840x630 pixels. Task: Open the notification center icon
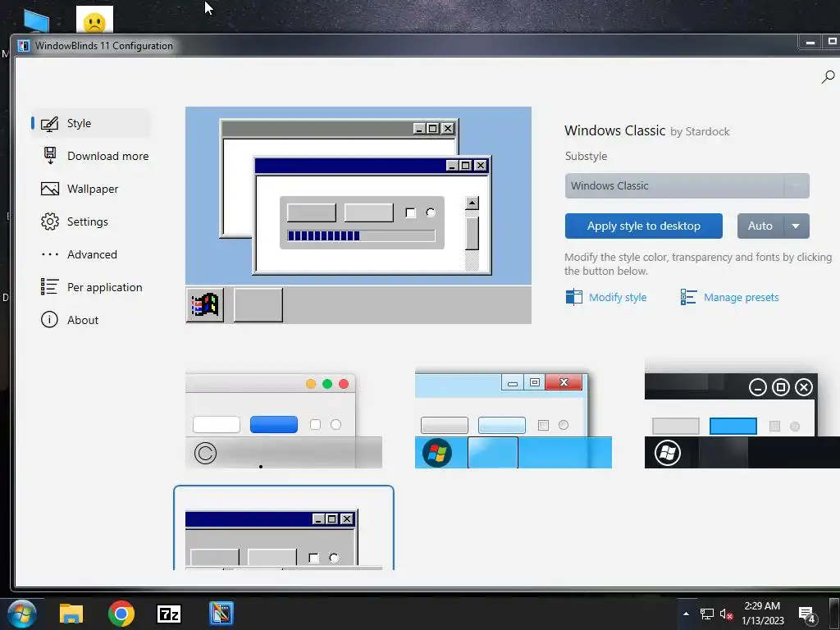coord(807,614)
